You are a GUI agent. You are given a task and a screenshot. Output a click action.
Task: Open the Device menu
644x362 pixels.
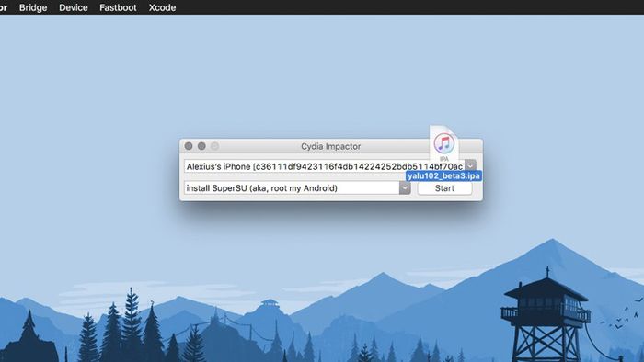tap(73, 7)
